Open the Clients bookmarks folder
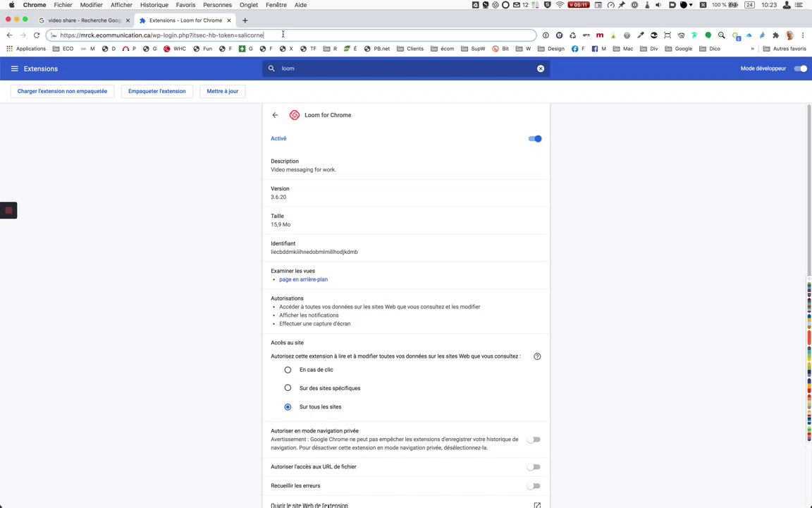Screen dimensions: 812x508 click(410, 49)
